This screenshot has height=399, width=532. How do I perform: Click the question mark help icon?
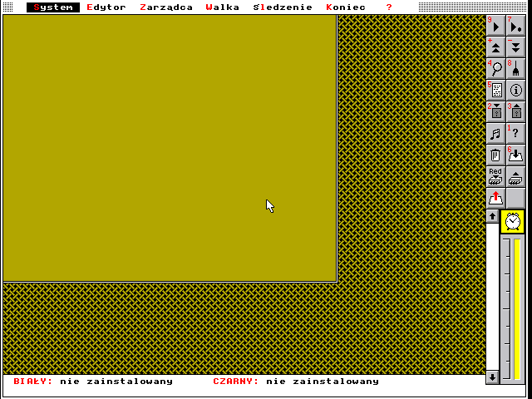point(515,133)
